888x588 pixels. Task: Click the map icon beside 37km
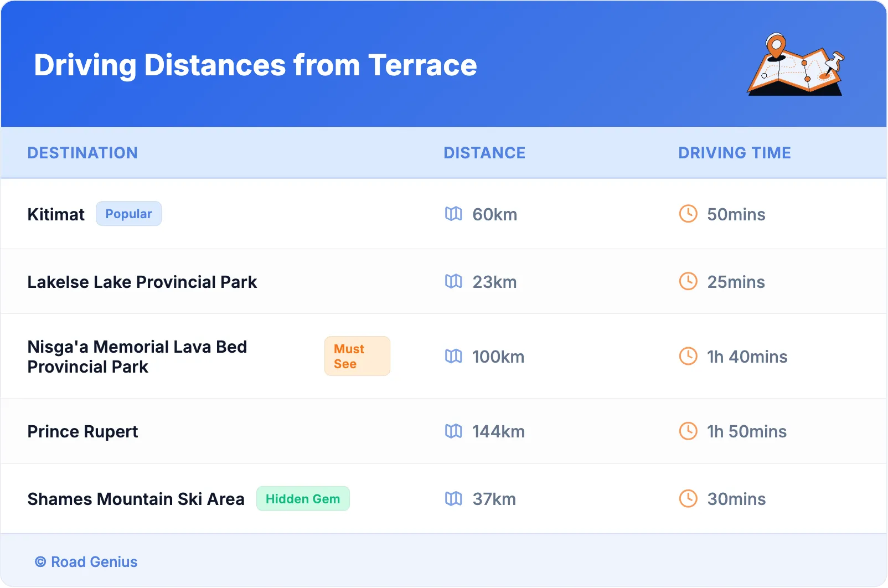[x=453, y=498]
